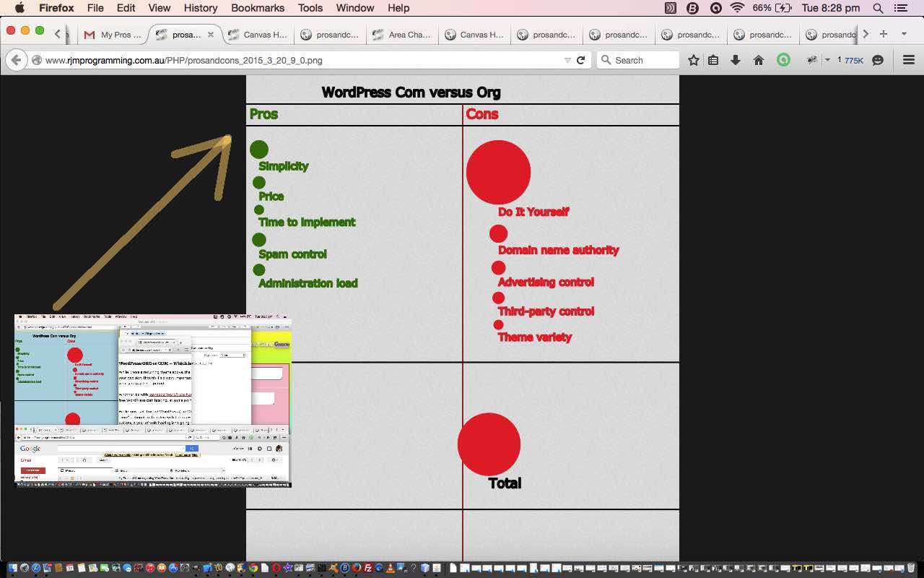Open URL history dropdown in address bar
Image resolution: width=924 pixels, height=578 pixels.
[x=567, y=60]
